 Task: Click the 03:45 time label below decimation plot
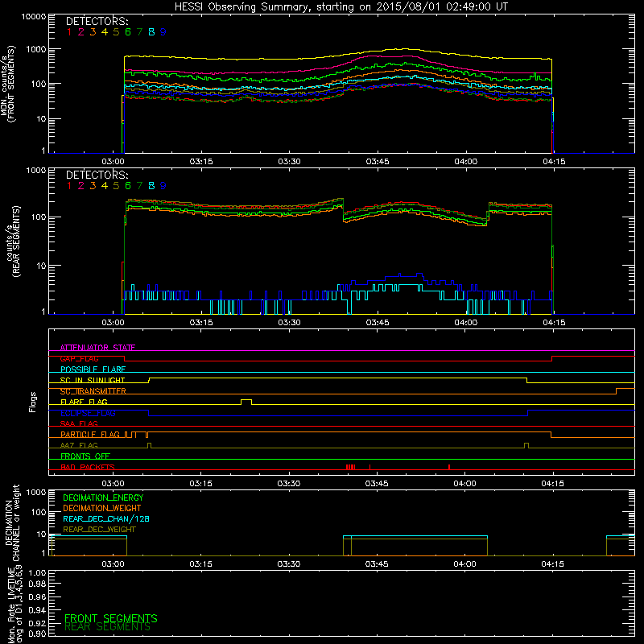(377, 564)
